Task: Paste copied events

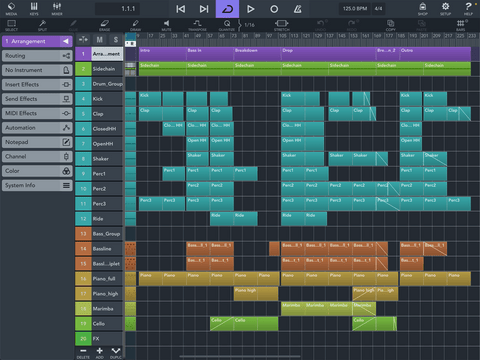Action: (422, 25)
